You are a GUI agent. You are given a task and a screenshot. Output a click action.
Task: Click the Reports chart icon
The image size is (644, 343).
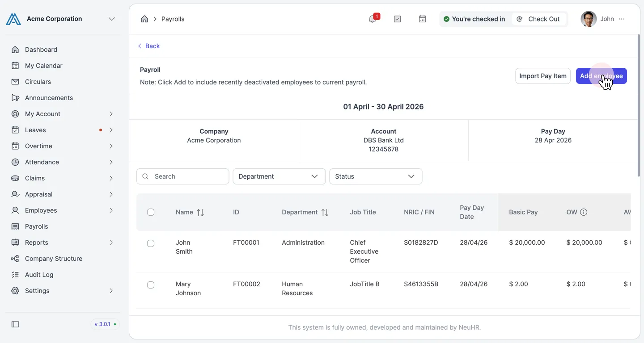pyautogui.click(x=15, y=243)
